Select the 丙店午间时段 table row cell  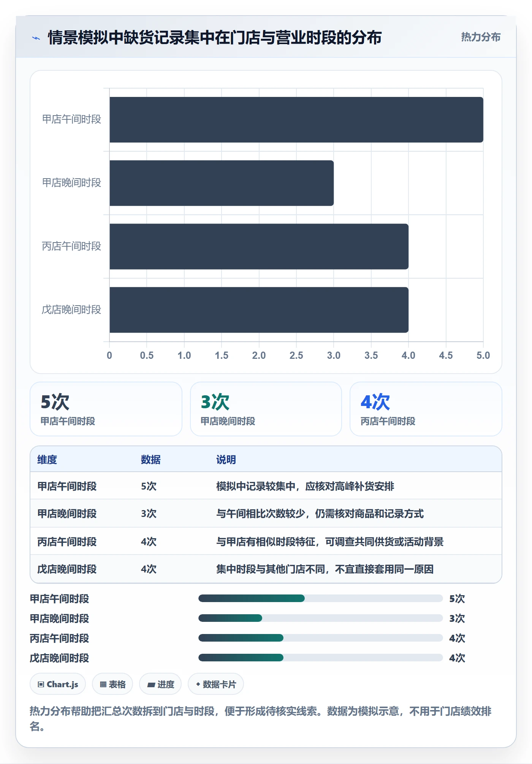pos(67,542)
